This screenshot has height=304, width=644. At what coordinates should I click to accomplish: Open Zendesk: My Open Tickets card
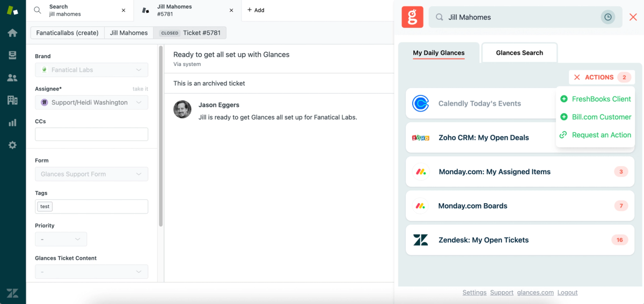point(520,240)
